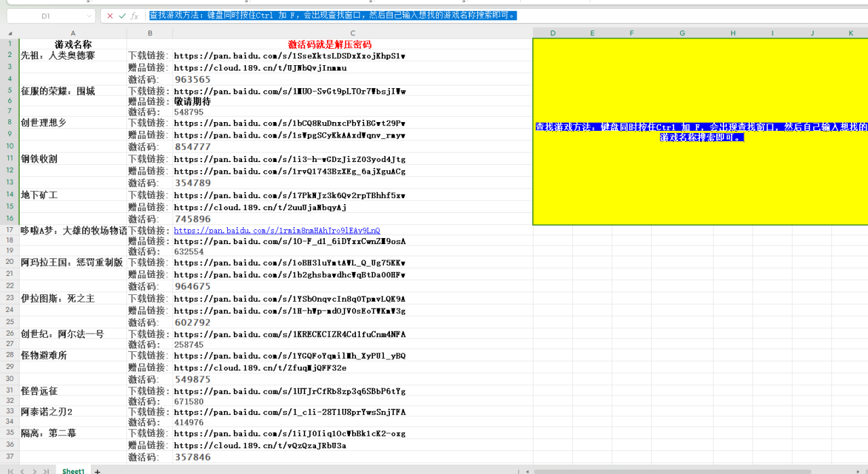The height and width of the screenshot is (474, 868).
Task: Open the insert function fx button
Action: coord(134,16)
